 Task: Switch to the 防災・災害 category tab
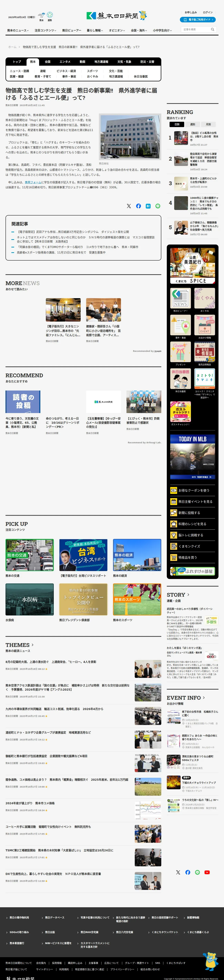pos(147,62)
